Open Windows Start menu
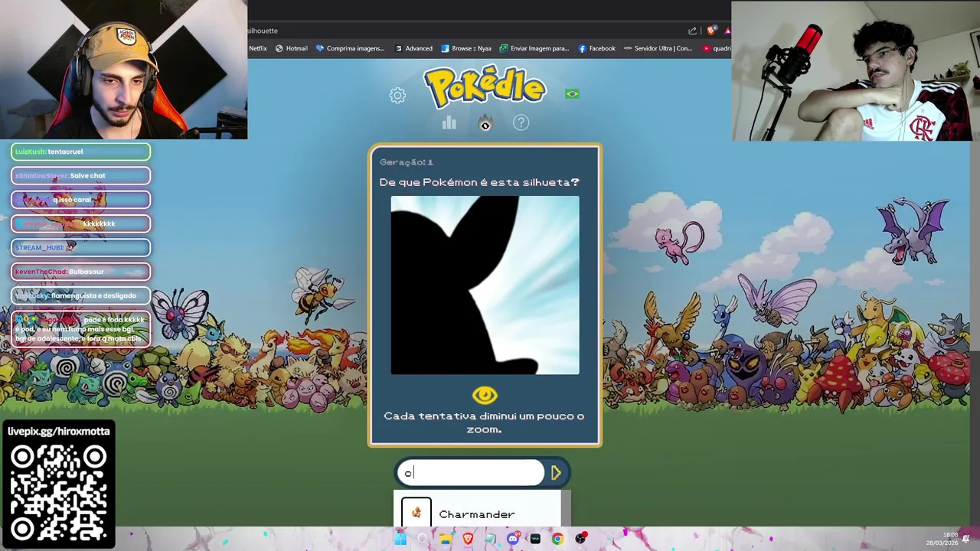980x551 pixels. click(x=400, y=539)
